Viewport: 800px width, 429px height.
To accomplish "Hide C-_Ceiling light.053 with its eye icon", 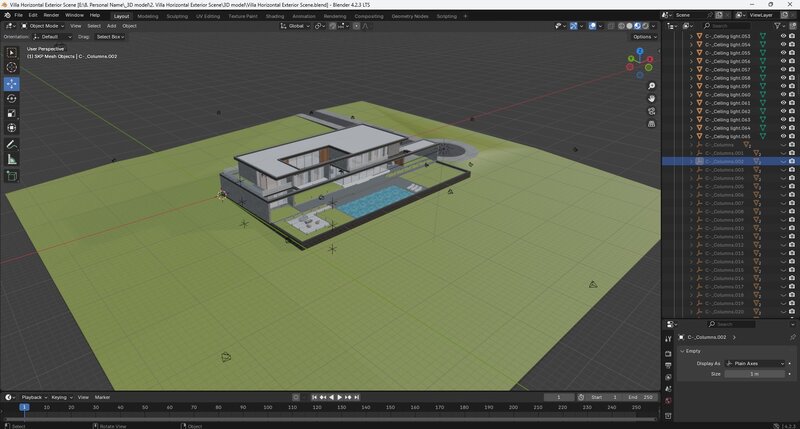I will click(783, 35).
